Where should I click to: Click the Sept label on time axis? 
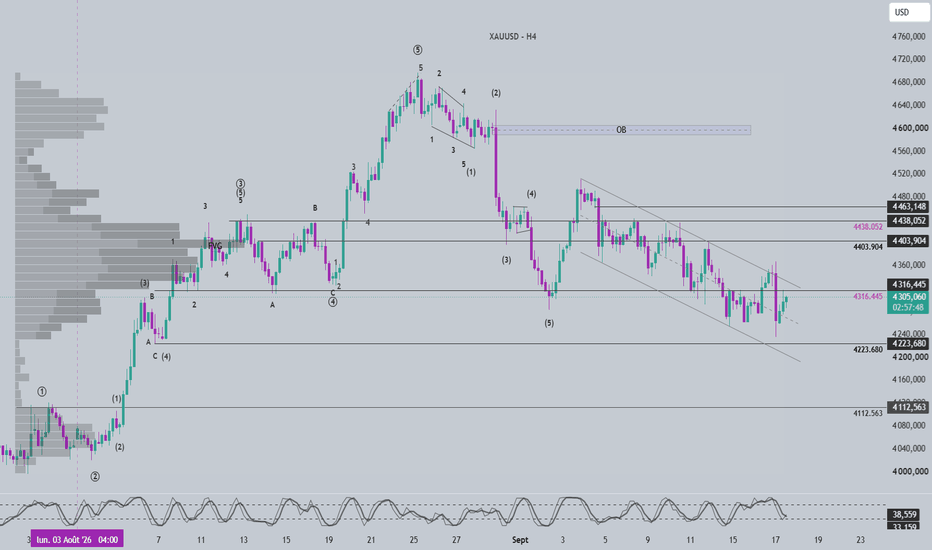(x=520, y=540)
